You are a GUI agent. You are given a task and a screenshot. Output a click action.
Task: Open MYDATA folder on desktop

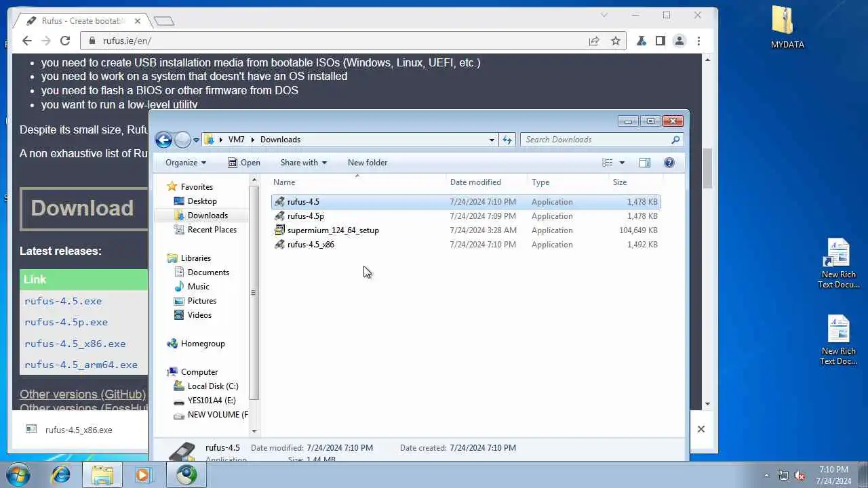(787, 27)
